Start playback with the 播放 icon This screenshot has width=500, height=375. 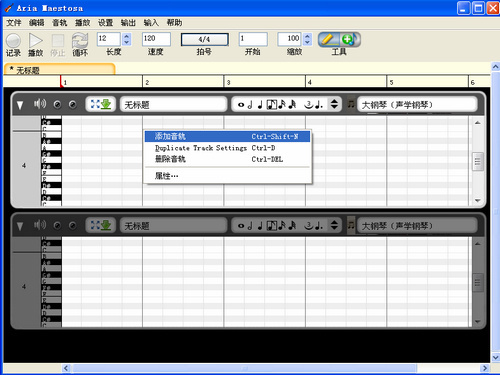click(35, 40)
